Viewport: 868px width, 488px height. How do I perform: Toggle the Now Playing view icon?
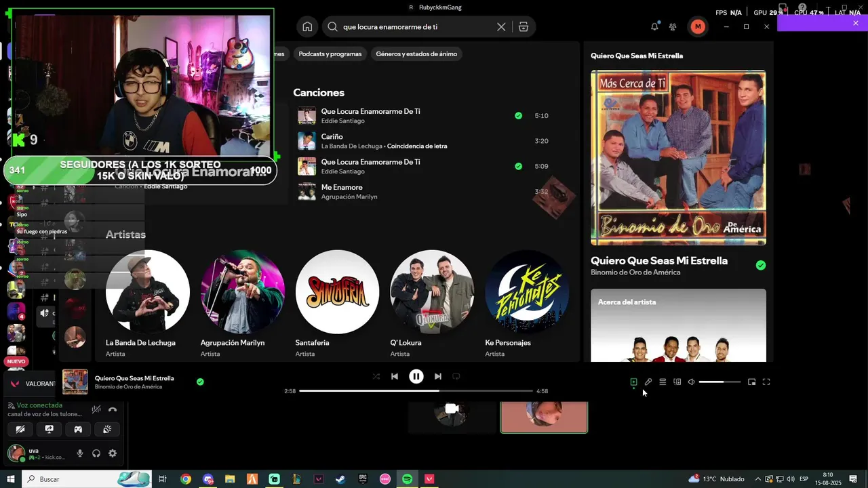(633, 382)
